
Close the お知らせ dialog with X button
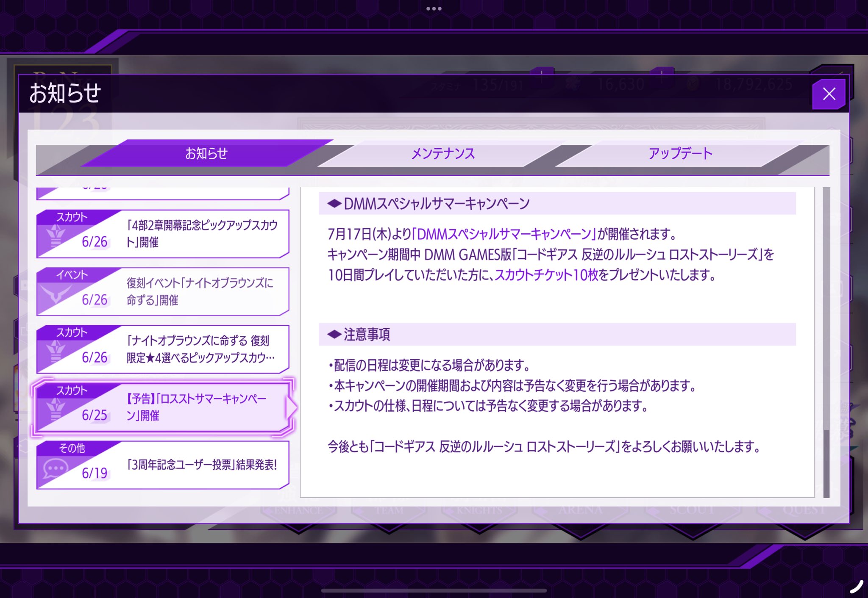point(829,94)
